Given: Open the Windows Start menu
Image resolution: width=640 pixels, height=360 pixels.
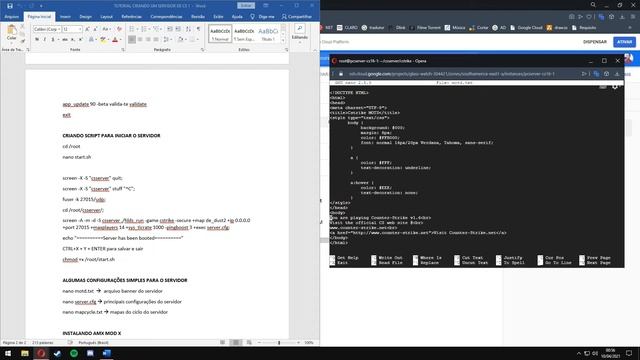Looking at the screenshot, I should [8, 353].
